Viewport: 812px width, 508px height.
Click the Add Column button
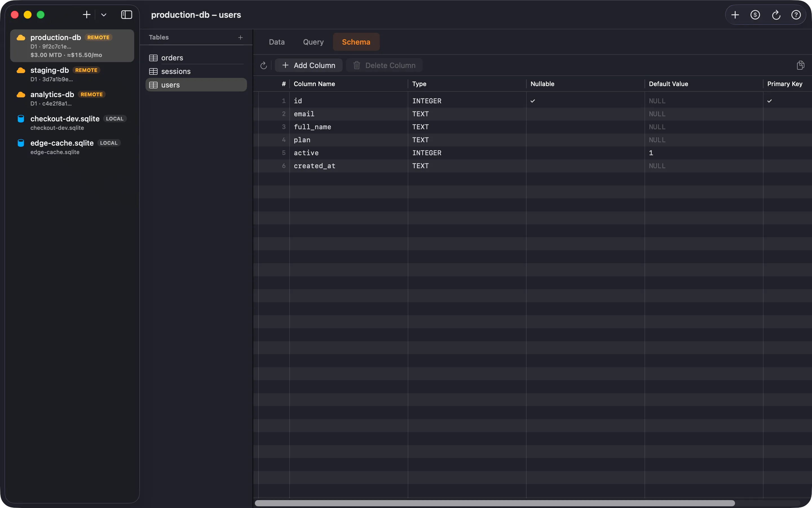(x=309, y=65)
